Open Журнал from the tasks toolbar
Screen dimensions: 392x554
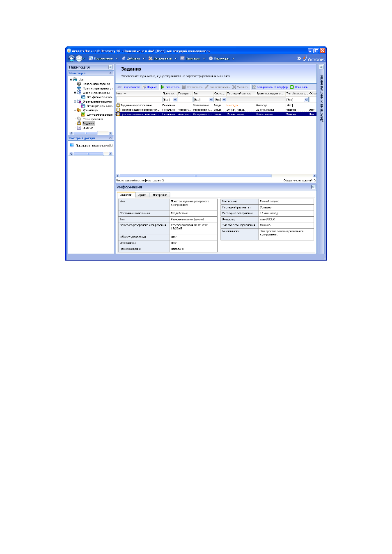coord(151,87)
